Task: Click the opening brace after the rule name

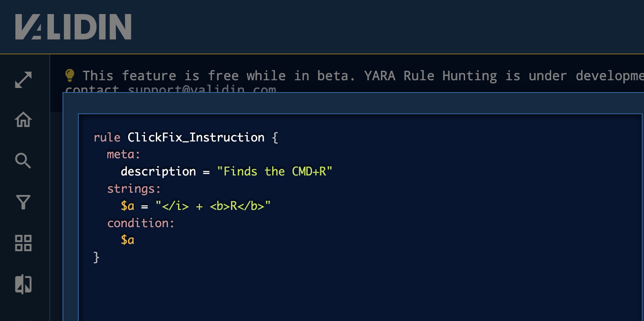Action: point(274,137)
